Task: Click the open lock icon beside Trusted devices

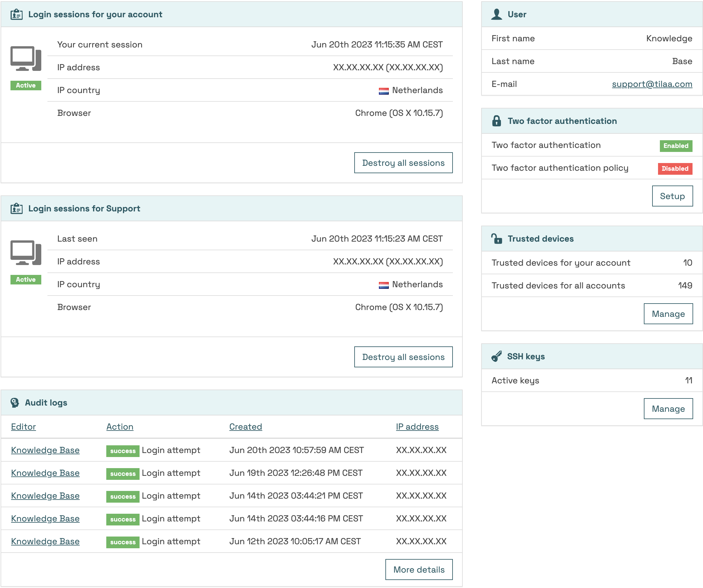Action: pos(497,239)
